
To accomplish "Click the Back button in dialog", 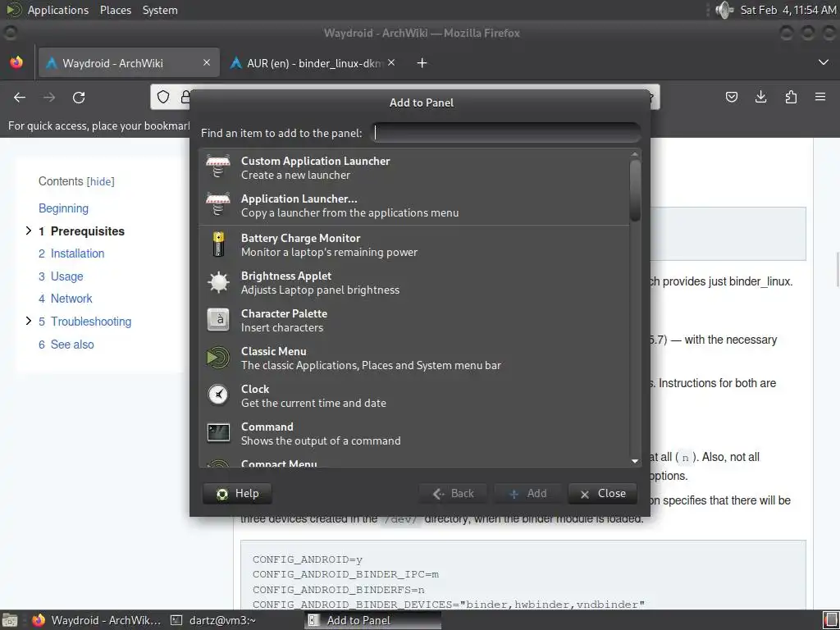I will (453, 493).
